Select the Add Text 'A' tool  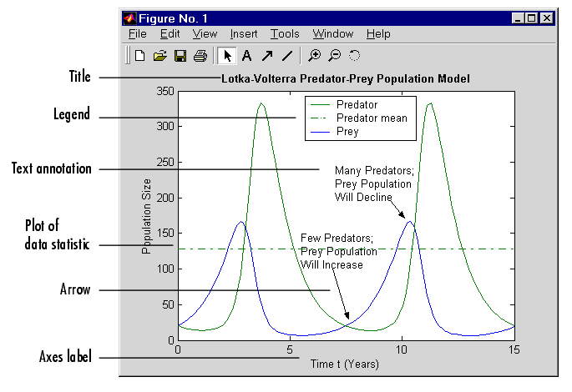pyautogui.click(x=246, y=56)
